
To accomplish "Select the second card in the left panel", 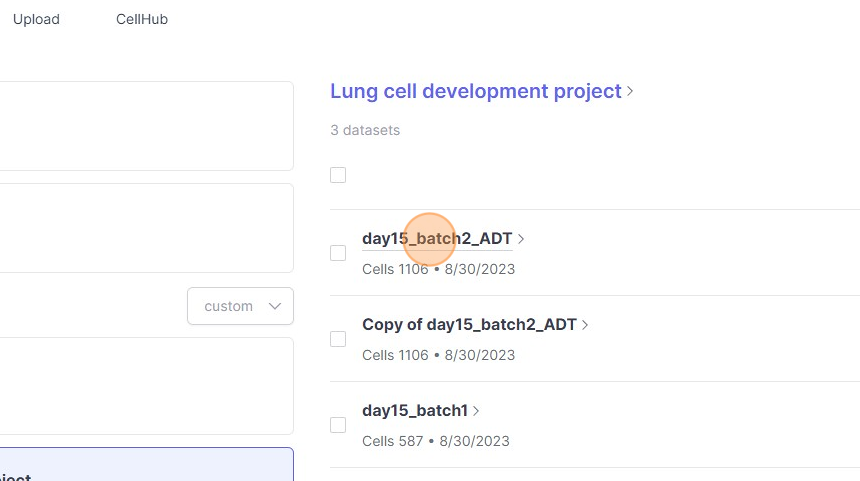I will (146, 228).
